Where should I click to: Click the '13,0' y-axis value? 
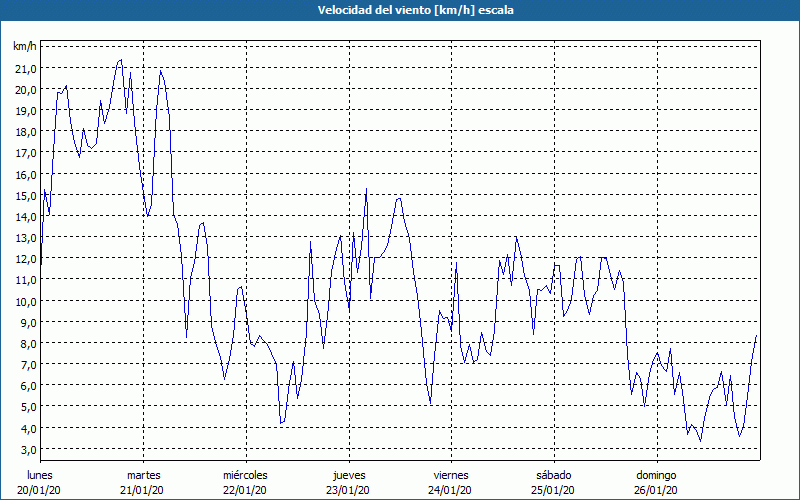point(26,238)
